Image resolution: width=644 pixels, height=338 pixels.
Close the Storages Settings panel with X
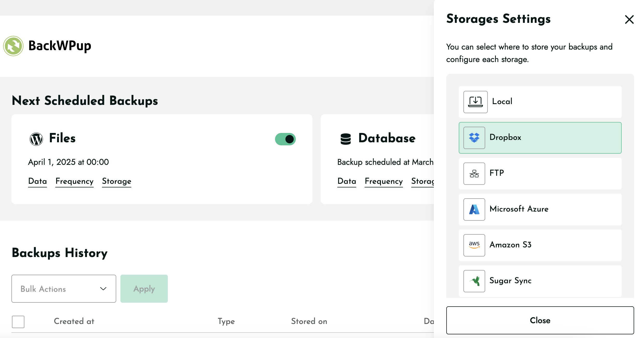point(629,19)
